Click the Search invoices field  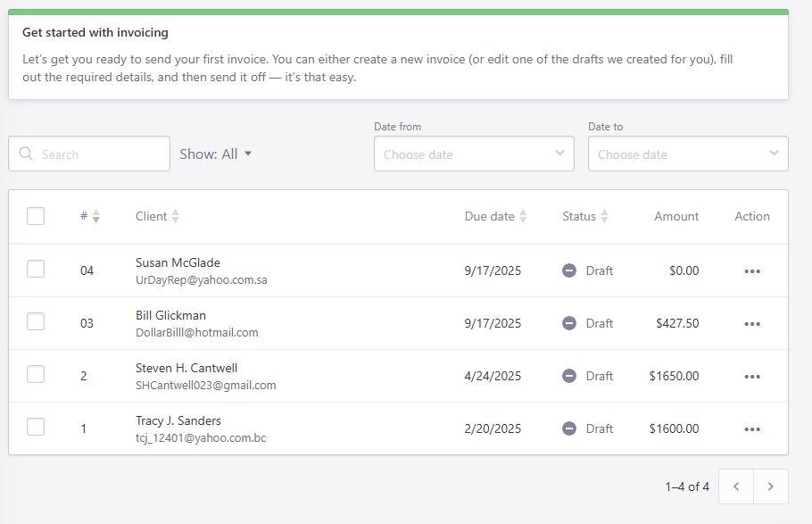(98, 154)
